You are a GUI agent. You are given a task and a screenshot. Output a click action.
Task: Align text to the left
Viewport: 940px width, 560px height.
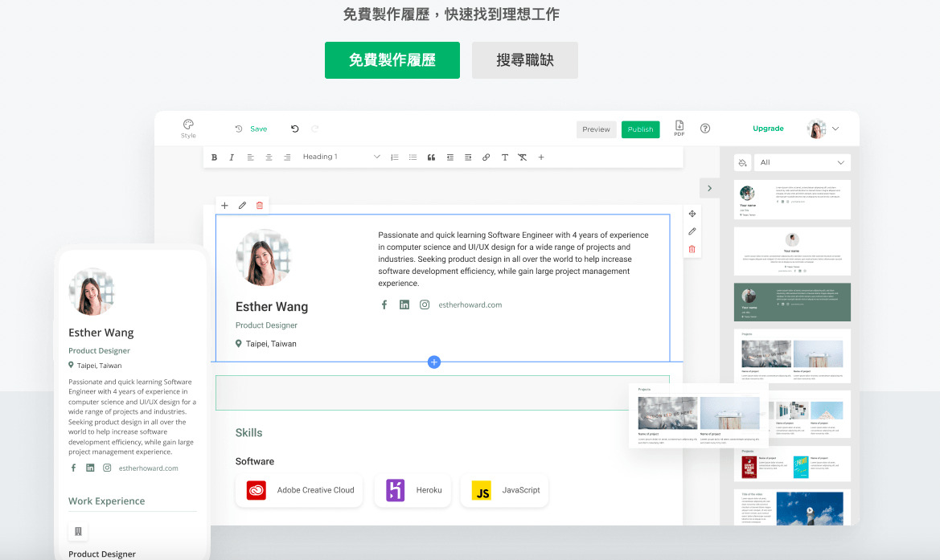click(x=251, y=157)
